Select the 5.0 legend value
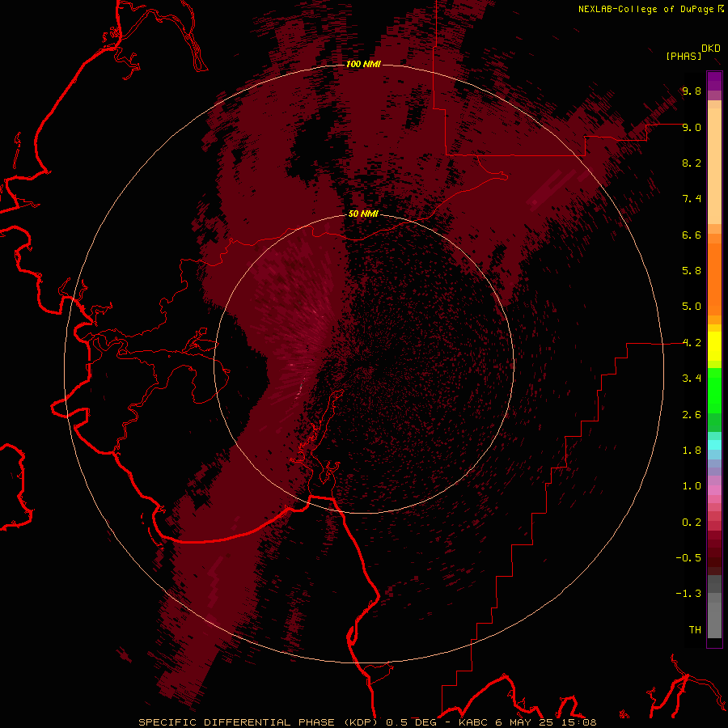 tap(692, 307)
